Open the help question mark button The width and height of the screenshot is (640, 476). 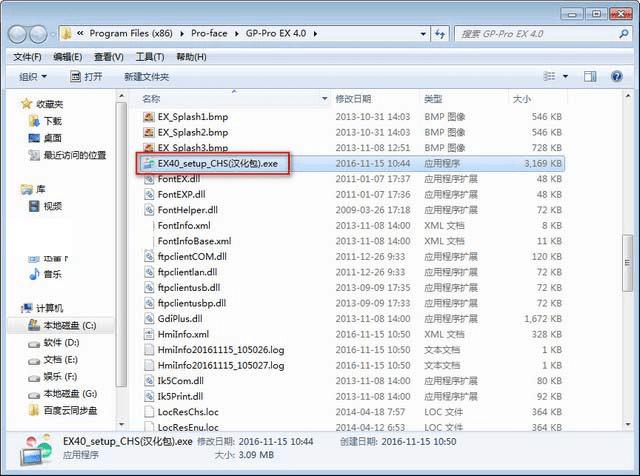(617, 76)
